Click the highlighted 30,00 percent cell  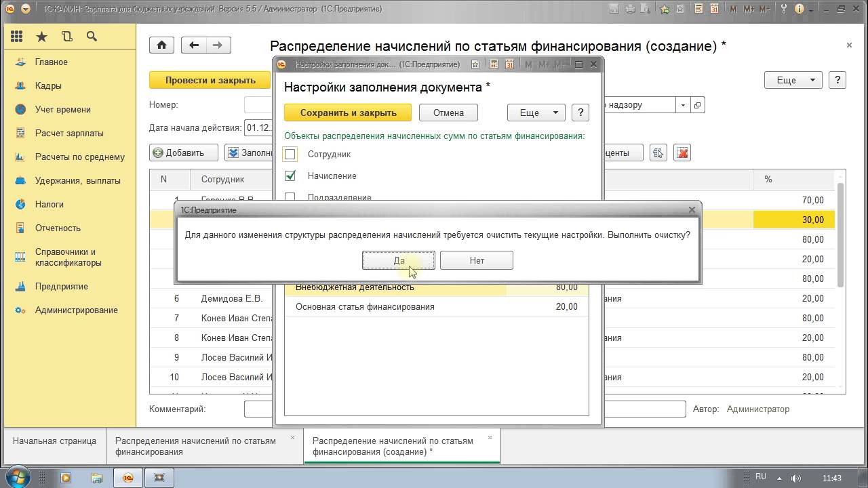click(x=794, y=220)
